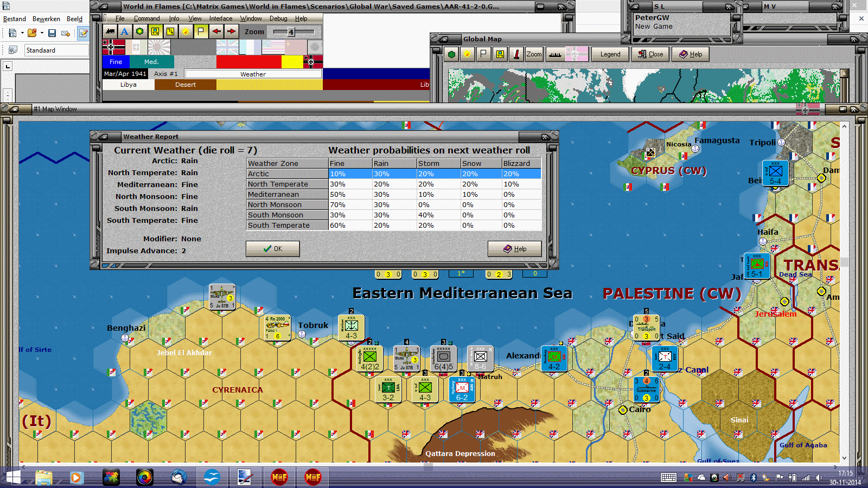The image size is (868, 488).
Task: Open the Legend in Global Map
Action: click(x=610, y=54)
